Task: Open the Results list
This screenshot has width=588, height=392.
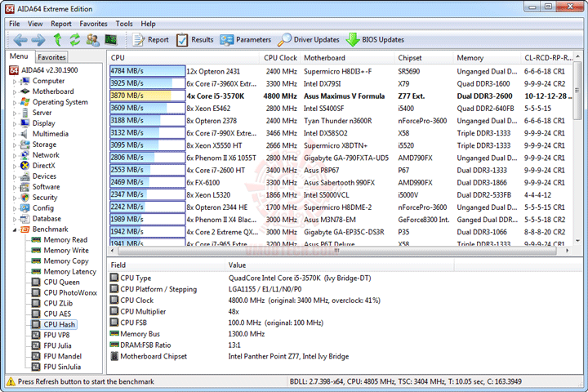Action: 194,40
